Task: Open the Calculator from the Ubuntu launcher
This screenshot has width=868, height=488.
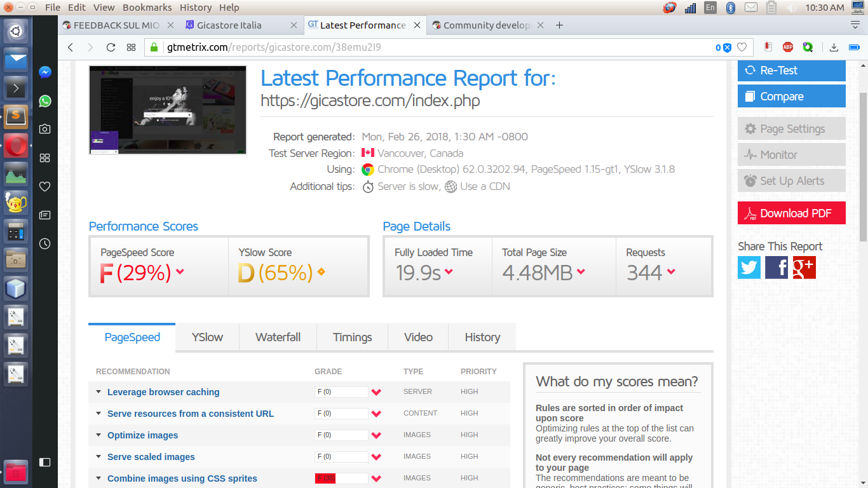Action: 16,231
